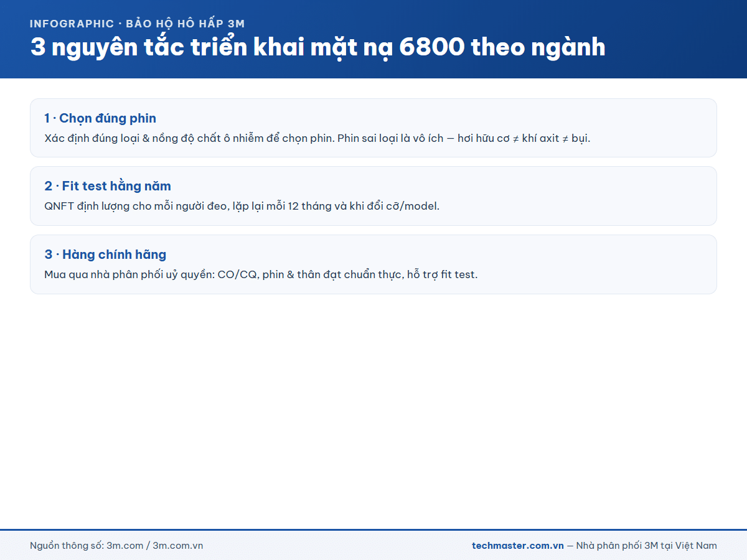This screenshot has height=560, width=747.
Task: Click the footer 'Nguồn thông số: 3m.com / 3m.com.vn'
Action: click(x=116, y=546)
